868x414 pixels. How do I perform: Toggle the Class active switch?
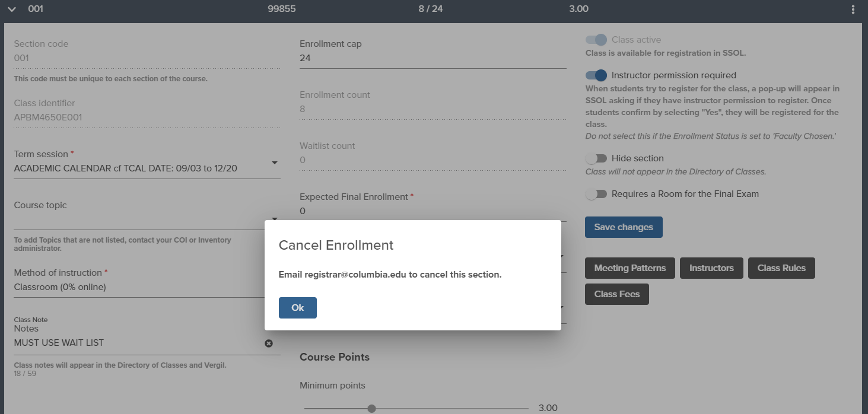coord(596,40)
